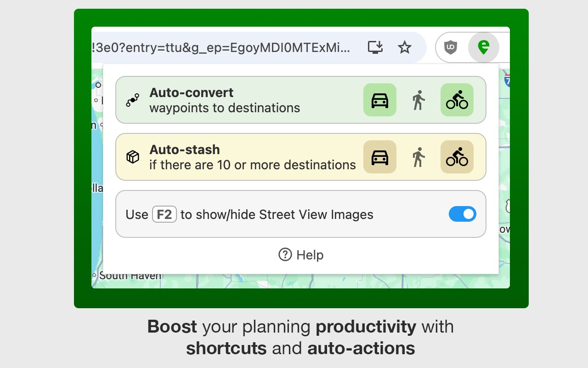
Task: Click the Auto-convert heading text
Action: tap(191, 92)
